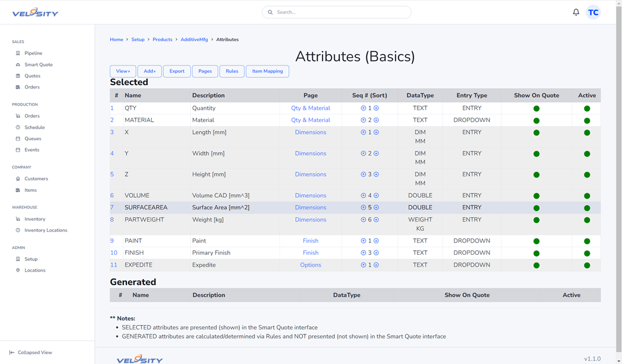This screenshot has height=364, width=622.
Task: Open Quotes from the Sales menu
Action: pos(32,76)
